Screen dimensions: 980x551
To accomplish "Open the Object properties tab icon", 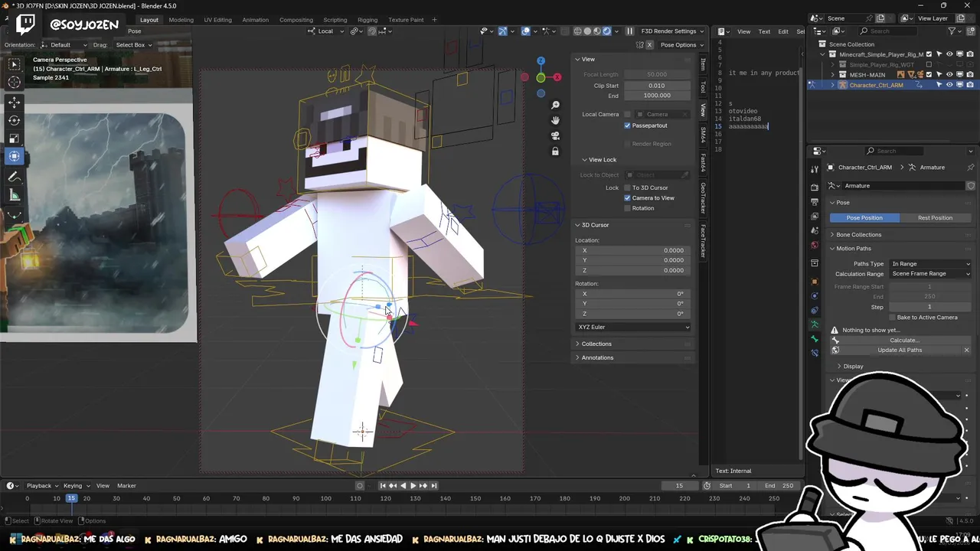I will [815, 282].
